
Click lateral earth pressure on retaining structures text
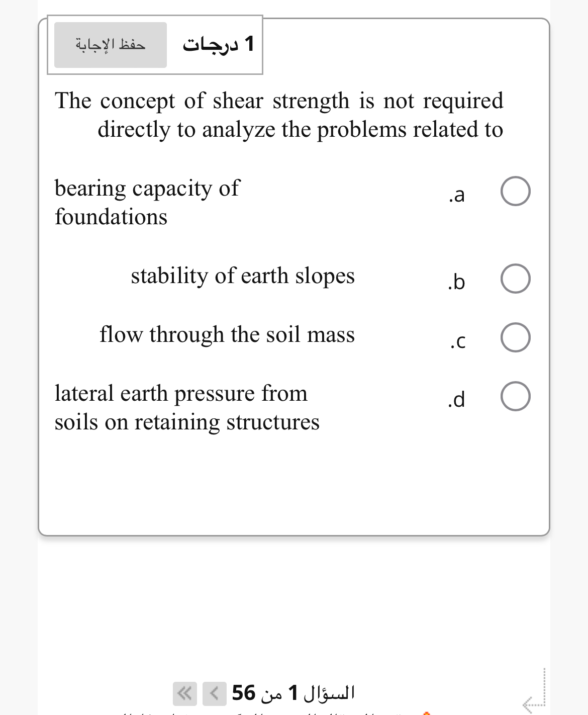click(187, 407)
